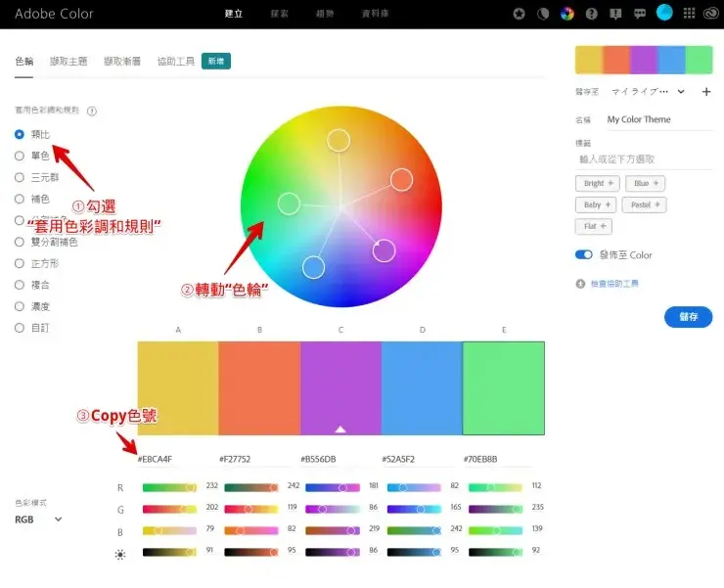Click the My Color Theme name field

659,119
